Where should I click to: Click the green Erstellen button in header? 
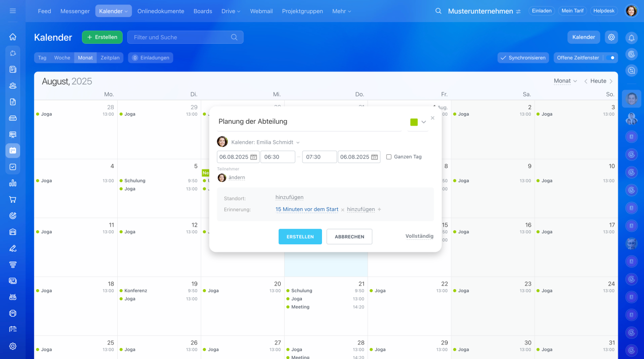[x=102, y=37]
